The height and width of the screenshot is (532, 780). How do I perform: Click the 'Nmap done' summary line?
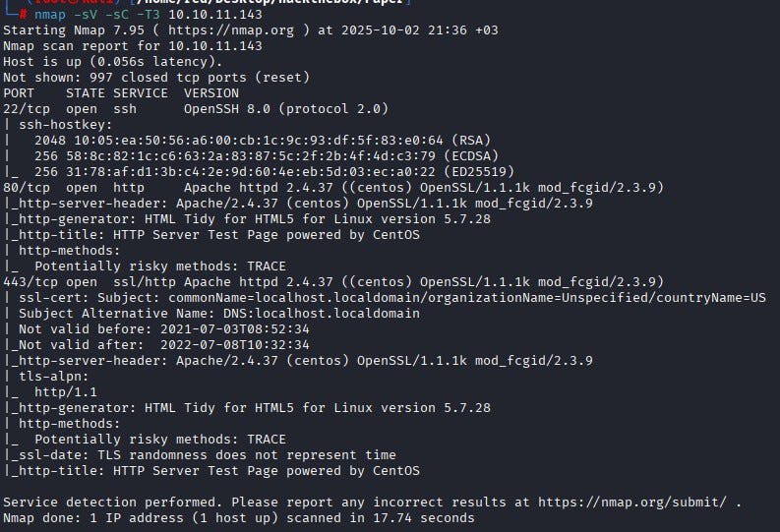pyautogui.click(x=238, y=517)
